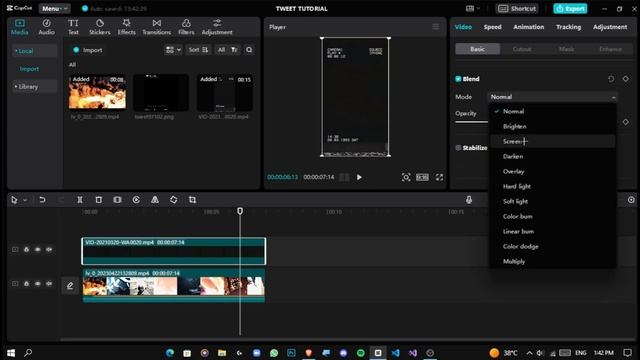
Task: Hide the lv_0 main video track
Action: pos(38,284)
